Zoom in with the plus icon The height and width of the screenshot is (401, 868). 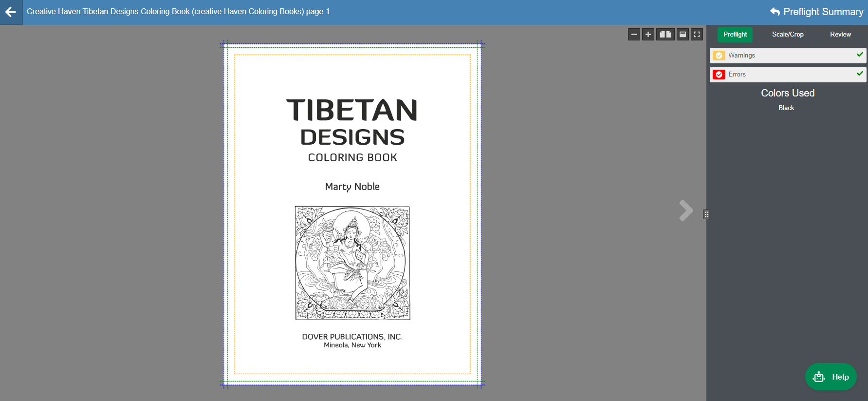tap(648, 35)
